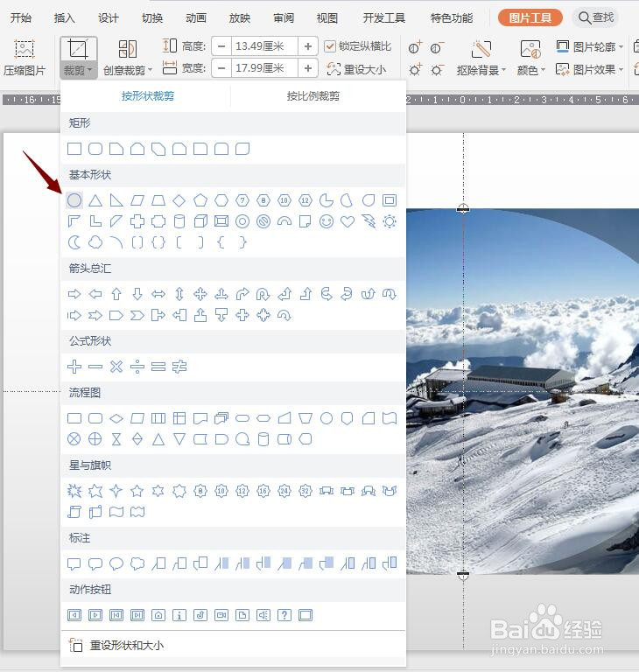Pick the four-way arrow crop shape

coord(200,294)
